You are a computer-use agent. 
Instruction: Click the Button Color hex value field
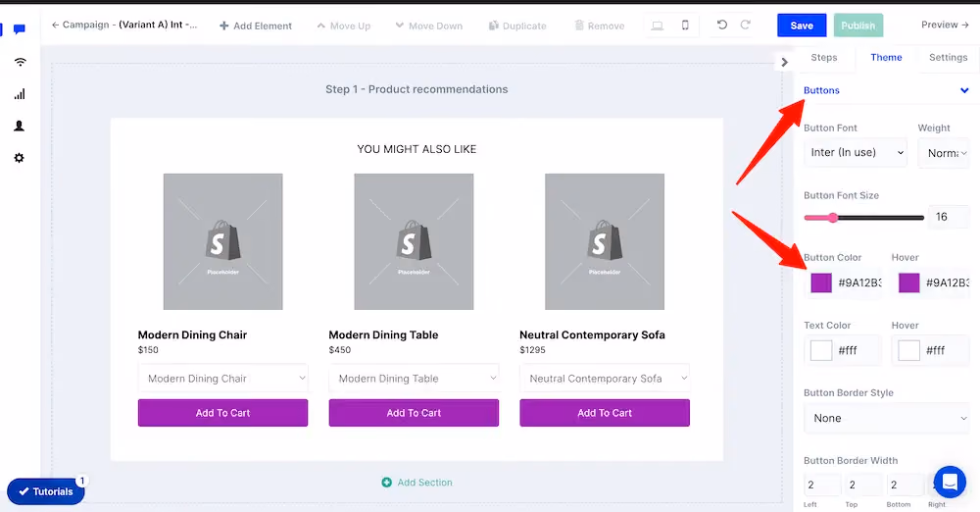click(860, 282)
